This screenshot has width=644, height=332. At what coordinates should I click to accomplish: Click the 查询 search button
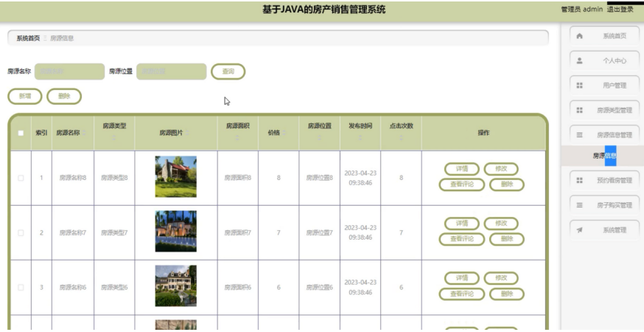pos(228,72)
